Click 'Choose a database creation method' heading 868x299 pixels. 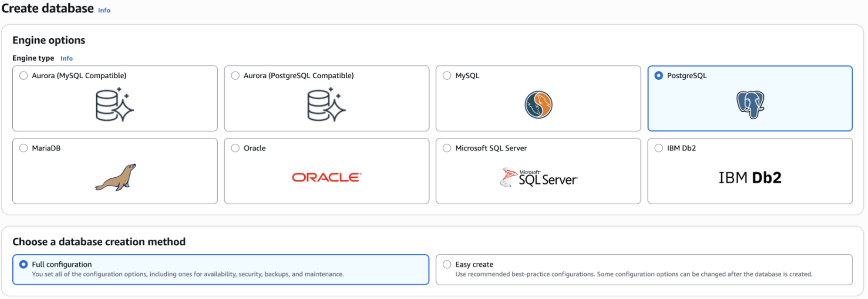click(99, 242)
